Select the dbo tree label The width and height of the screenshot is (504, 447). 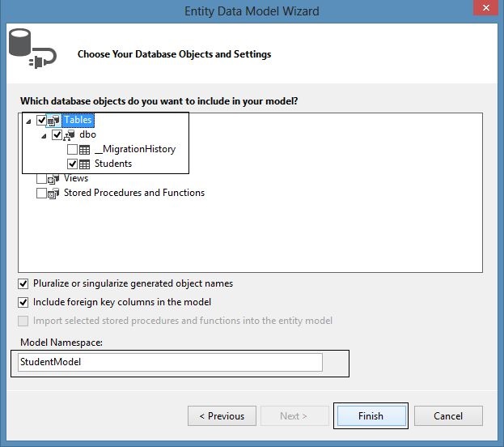(87, 134)
